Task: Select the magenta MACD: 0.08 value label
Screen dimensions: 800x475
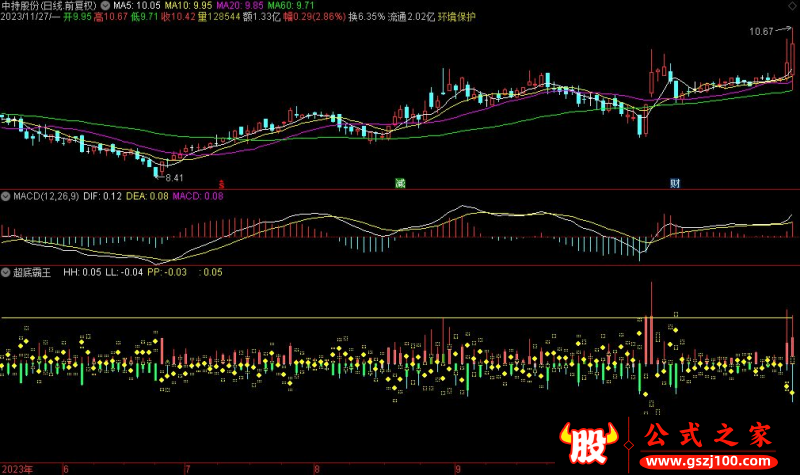Action: (198, 196)
